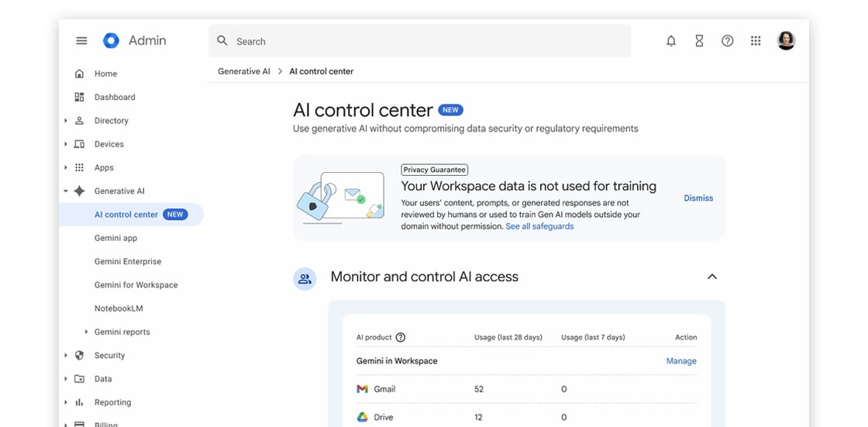868x427 pixels.
Task: Click the Usage (last 28 days) header
Action: (x=508, y=337)
